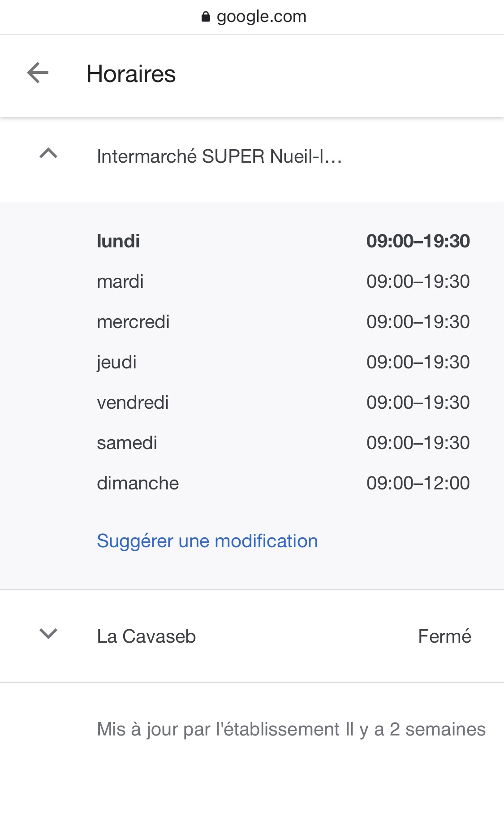Click the Suggérer une modification link
504x826 pixels.
[x=207, y=541]
